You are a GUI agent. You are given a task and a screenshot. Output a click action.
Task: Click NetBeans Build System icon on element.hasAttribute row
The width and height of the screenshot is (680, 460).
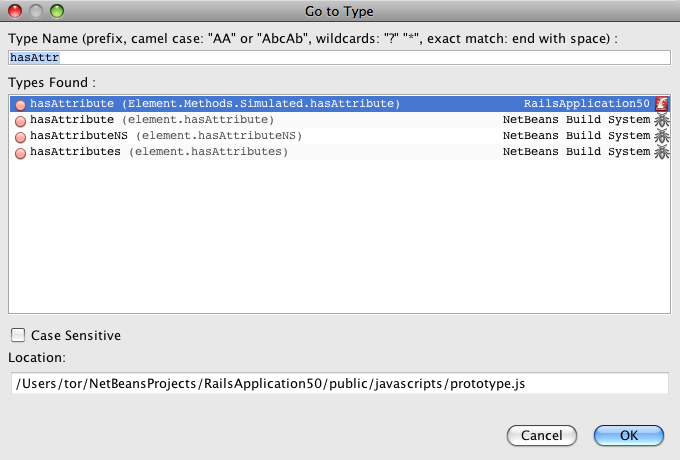pos(661,120)
